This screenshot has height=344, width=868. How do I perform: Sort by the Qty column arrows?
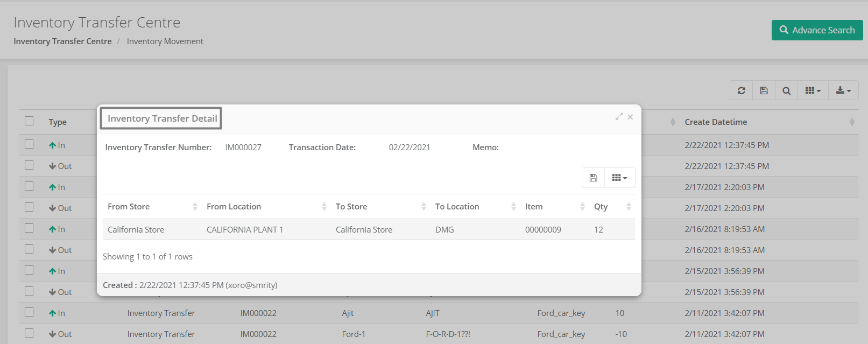(x=629, y=207)
